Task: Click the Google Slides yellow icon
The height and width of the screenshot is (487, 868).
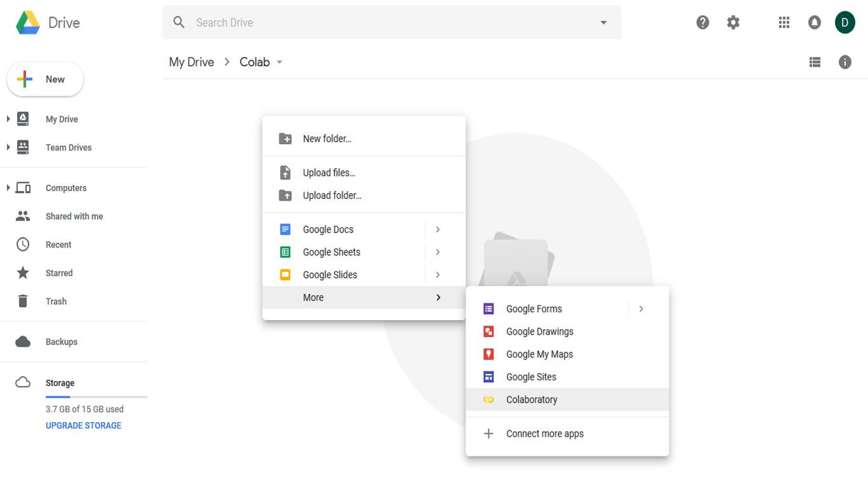Action: point(285,275)
